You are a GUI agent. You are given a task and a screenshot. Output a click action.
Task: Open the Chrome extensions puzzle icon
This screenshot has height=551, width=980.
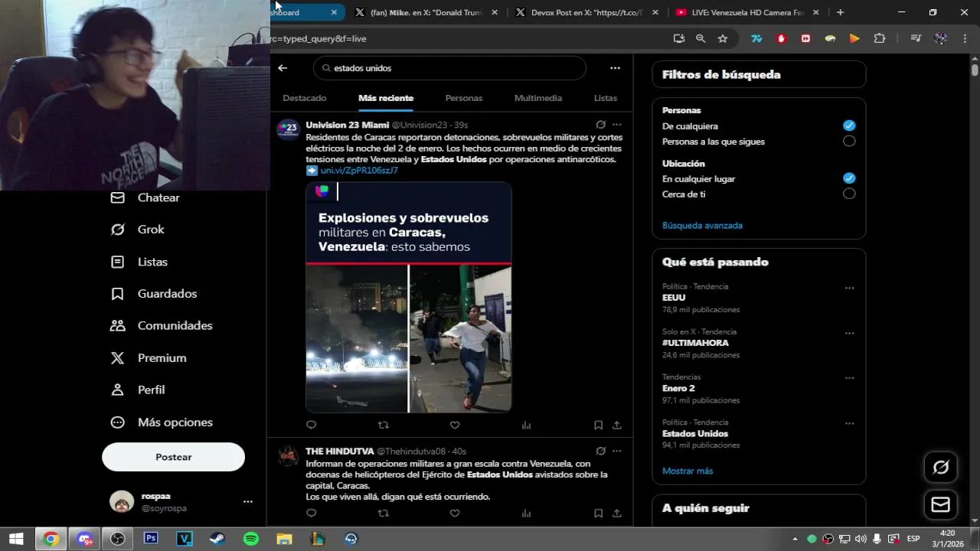tap(879, 38)
